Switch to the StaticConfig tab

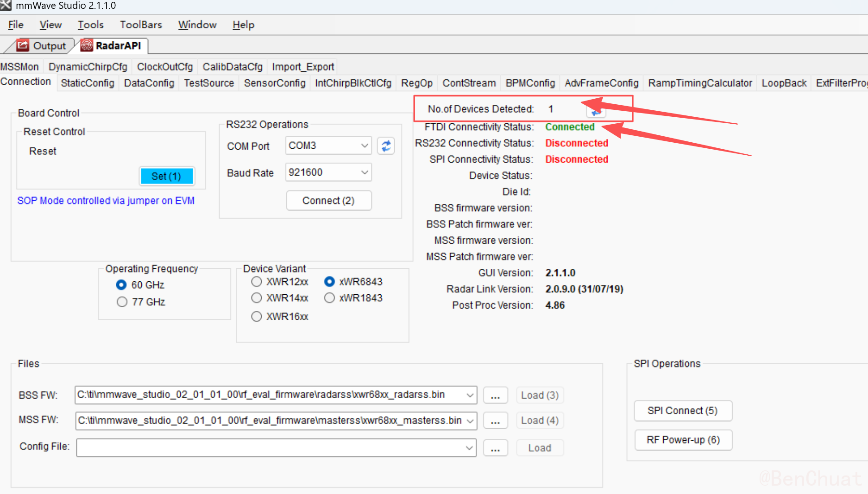87,83
